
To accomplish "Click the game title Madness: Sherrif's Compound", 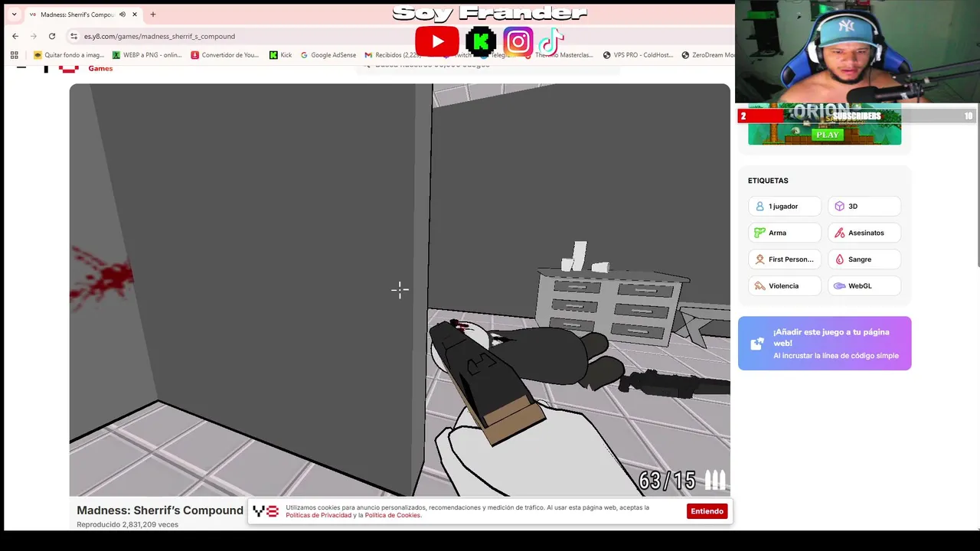I will tap(160, 510).
